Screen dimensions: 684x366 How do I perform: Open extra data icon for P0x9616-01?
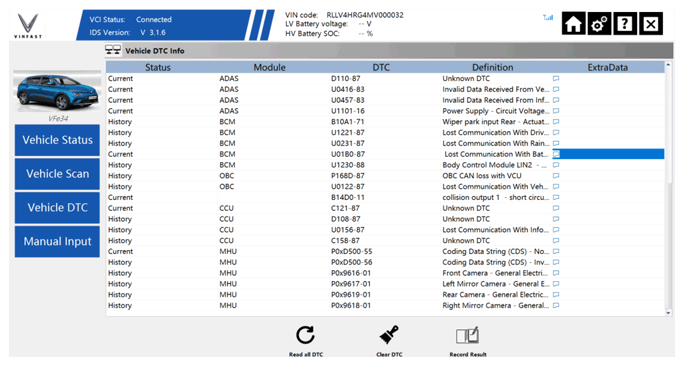(556, 273)
